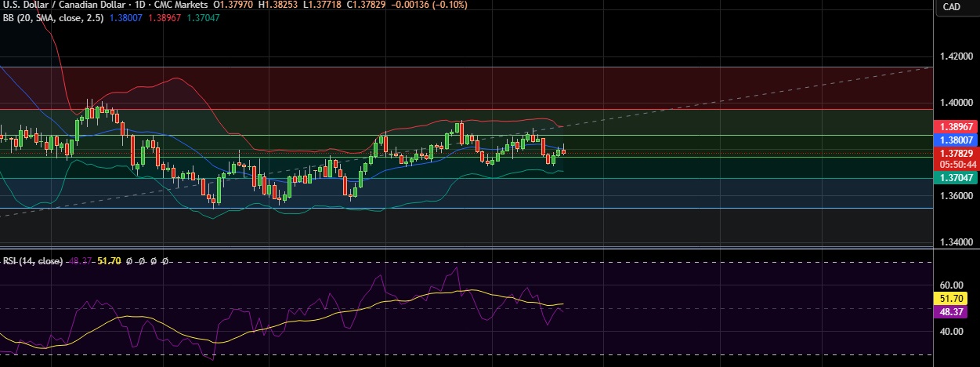980x367 pixels.
Task: Click the yellow 51.70 value in RSI legend
Action: 107,260
